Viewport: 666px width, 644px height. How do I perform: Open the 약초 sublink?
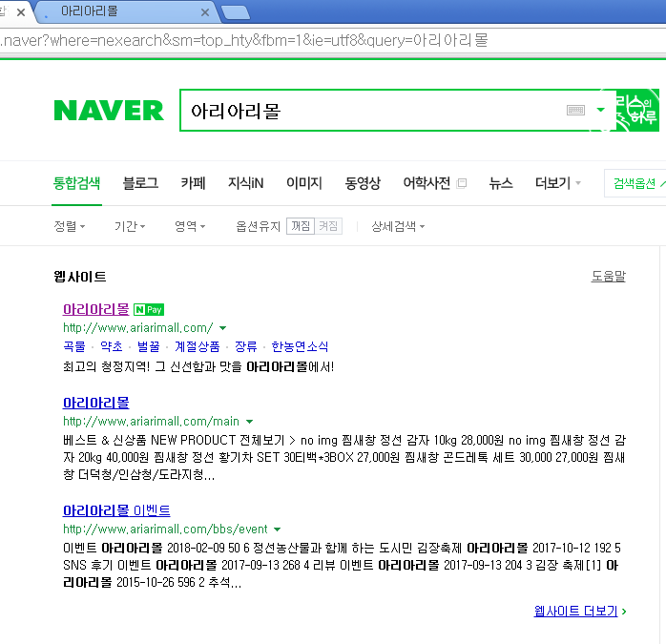112,346
